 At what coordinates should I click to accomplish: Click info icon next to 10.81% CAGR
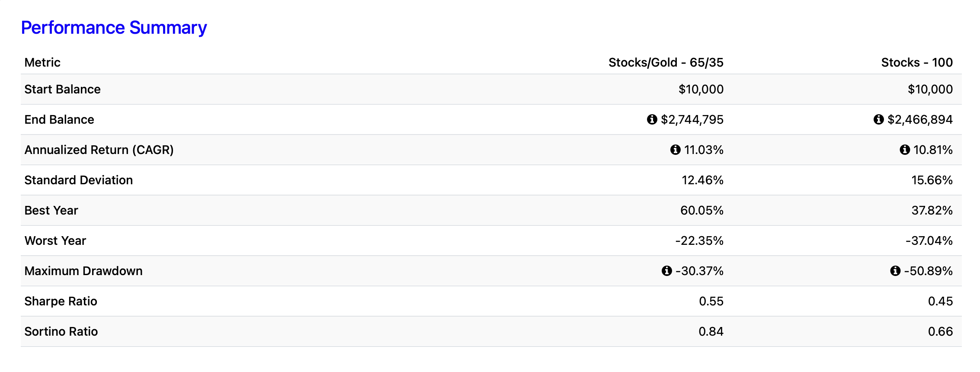904,150
